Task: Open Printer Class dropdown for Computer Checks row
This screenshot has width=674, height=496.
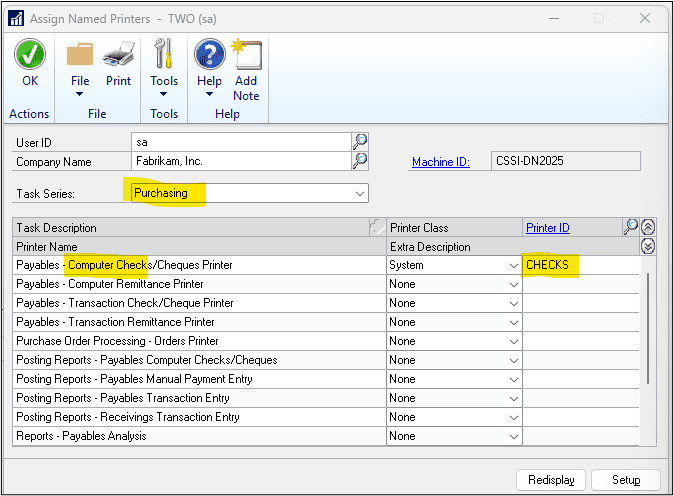Action: point(512,265)
